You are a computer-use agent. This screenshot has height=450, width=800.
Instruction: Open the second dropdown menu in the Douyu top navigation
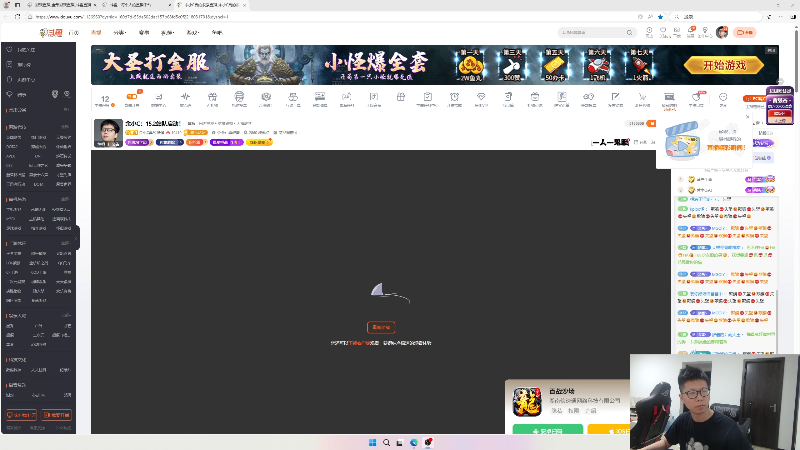(x=167, y=33)
